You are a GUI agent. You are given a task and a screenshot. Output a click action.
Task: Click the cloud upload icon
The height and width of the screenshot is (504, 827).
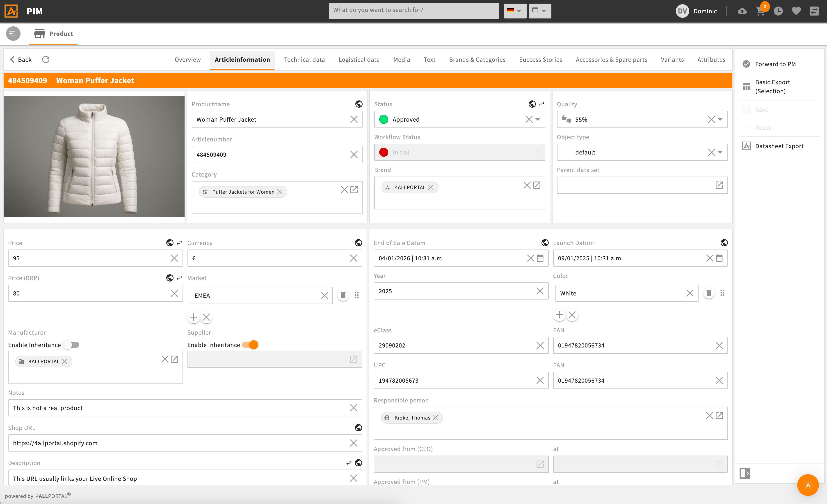(742, 11)
